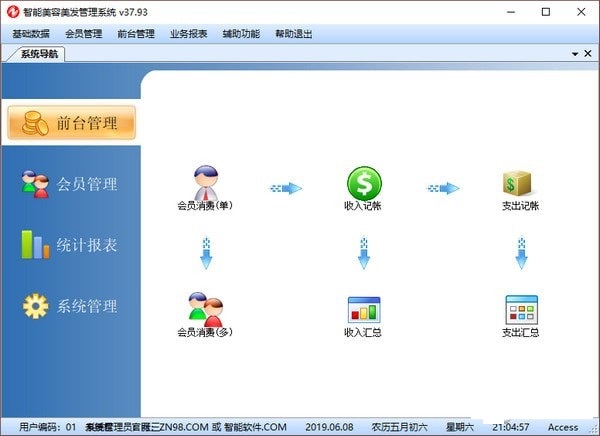The height and width of the screenshot is (436, 600).
Task: Open the 业务报表 menu
Action: (189, 34)
